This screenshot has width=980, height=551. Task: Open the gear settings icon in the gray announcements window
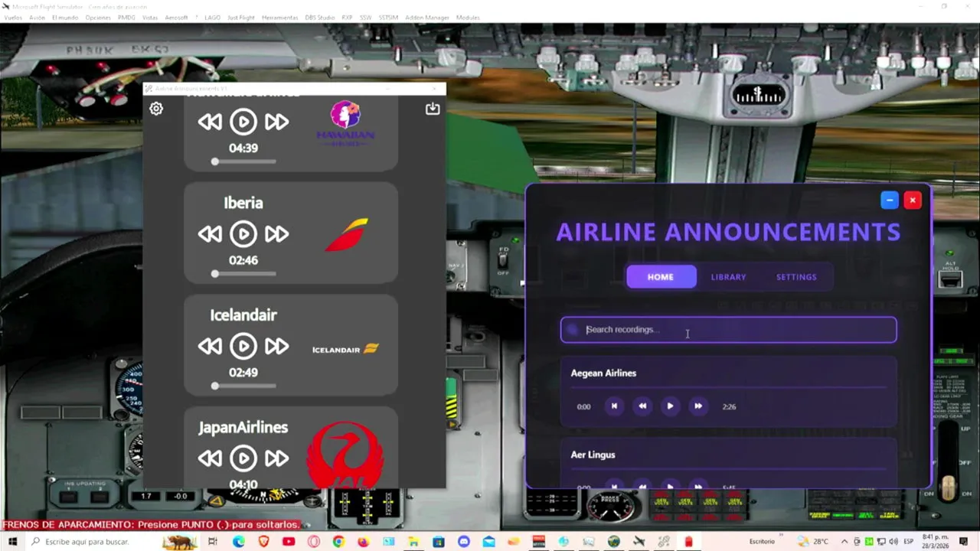tap(156, 109)
